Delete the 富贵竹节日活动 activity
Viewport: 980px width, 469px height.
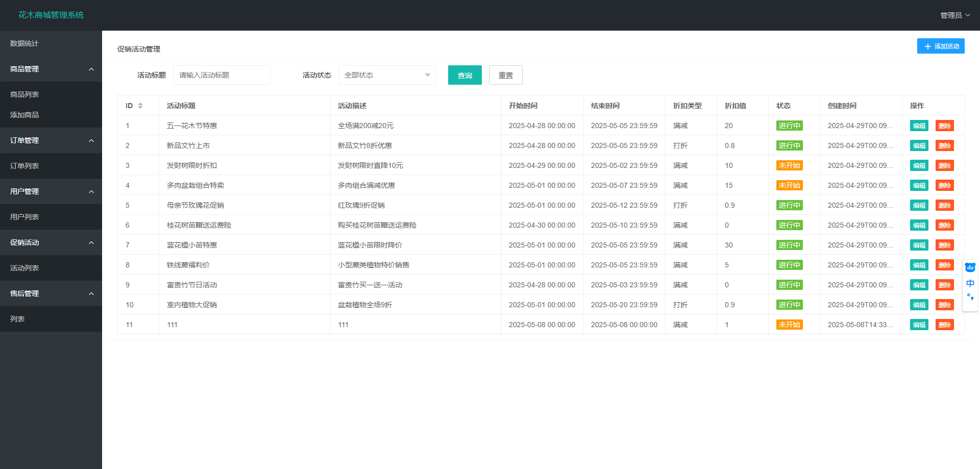point(945,285)
